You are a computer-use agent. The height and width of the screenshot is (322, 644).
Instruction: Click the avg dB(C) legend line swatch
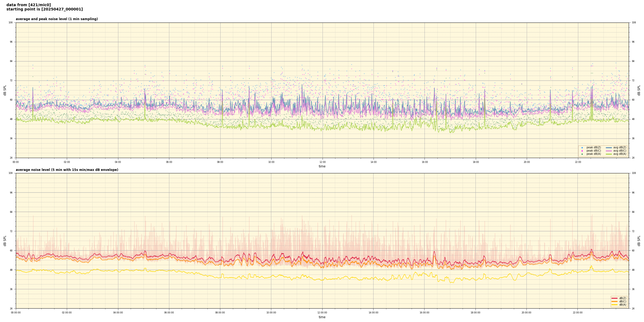pos(609,151)
